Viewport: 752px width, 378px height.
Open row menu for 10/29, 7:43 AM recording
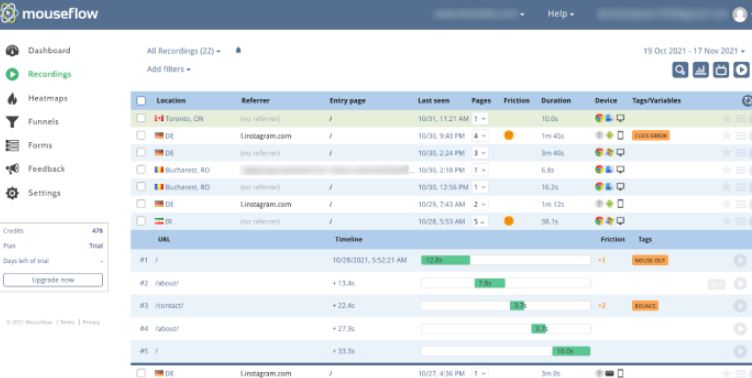tap(741, 204)
